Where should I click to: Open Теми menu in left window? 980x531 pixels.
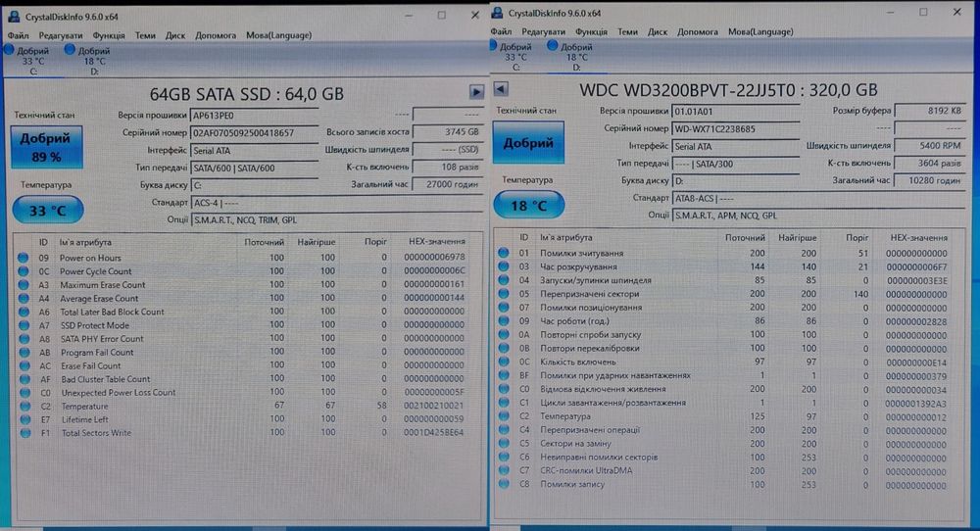tap(145, 35)
